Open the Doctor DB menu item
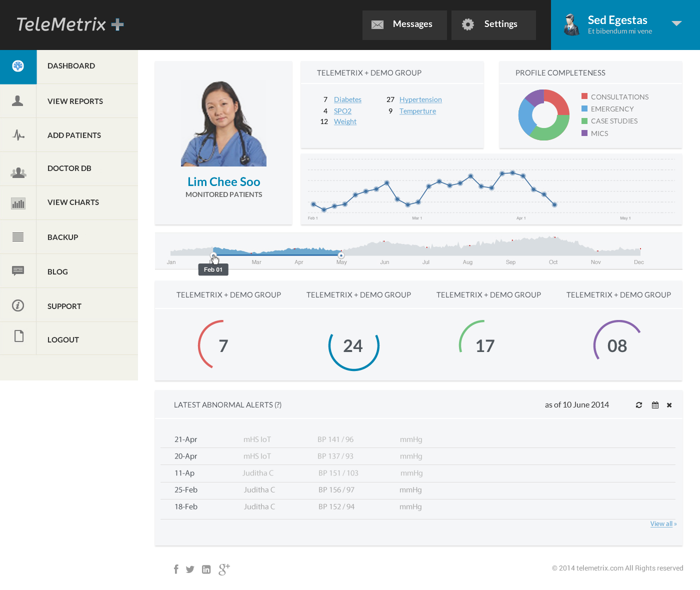The image size is (700, 590). [69, 168]
